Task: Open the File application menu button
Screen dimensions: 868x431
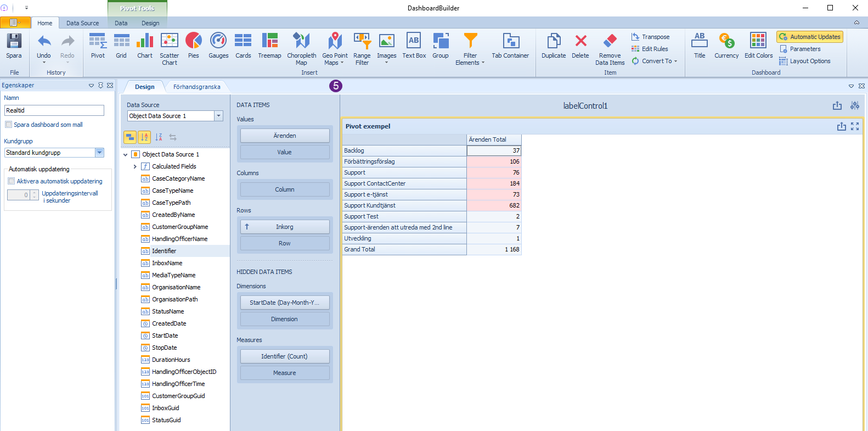Action: 15,23
